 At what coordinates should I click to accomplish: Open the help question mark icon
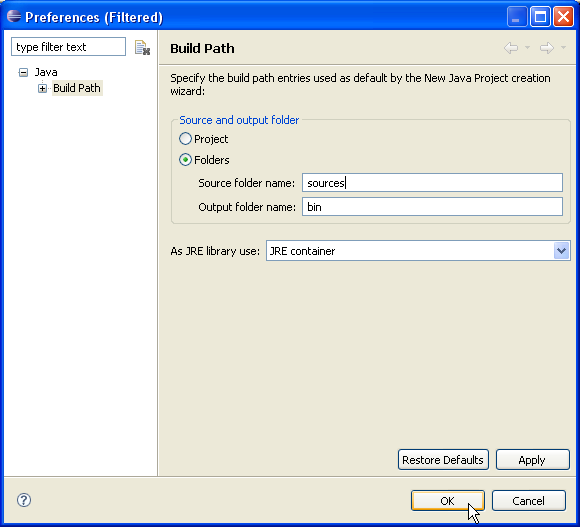24,500
